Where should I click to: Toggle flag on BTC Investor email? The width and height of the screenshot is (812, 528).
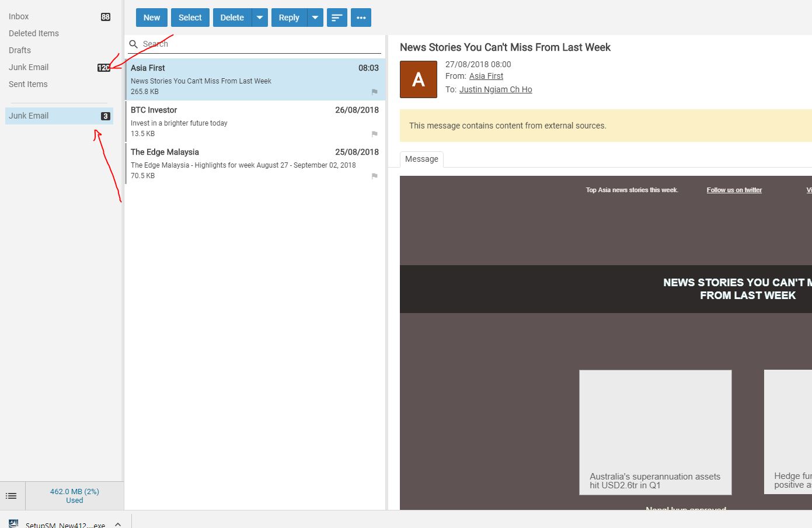point(374,134)
